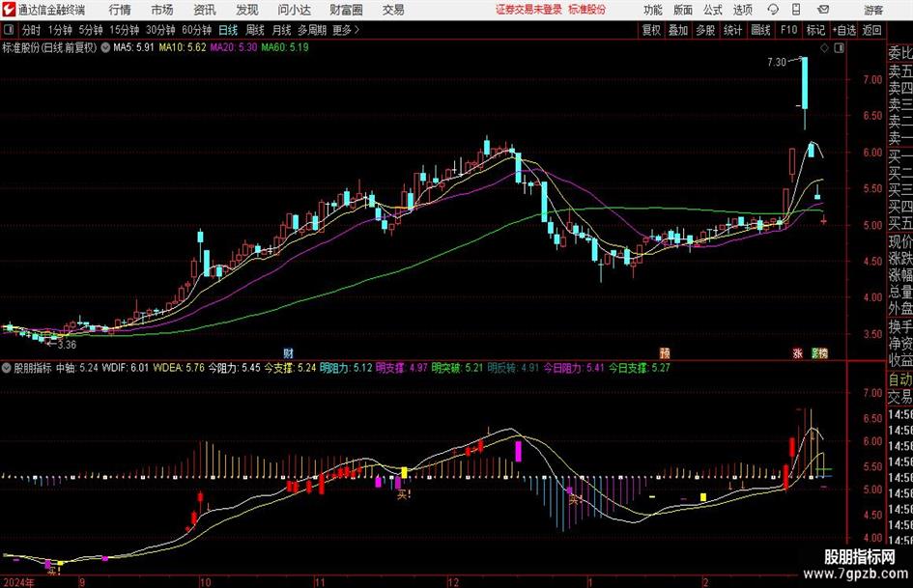
Task: Click the MA5: 5.91 value label
Action: [133, 47]
